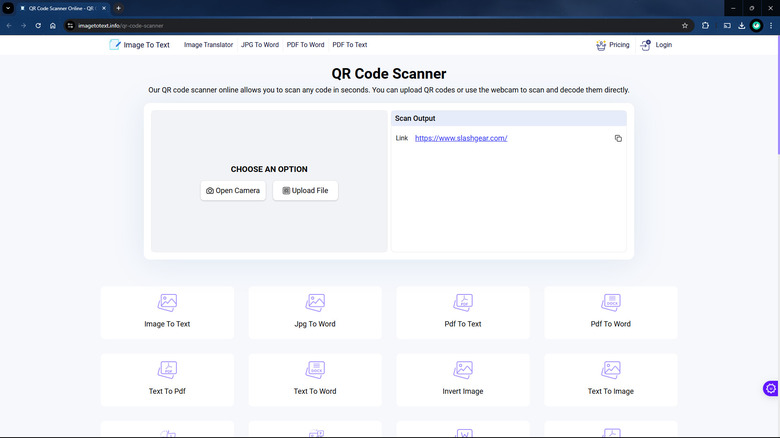Open the PDF To Word nav item

[305, 45]
